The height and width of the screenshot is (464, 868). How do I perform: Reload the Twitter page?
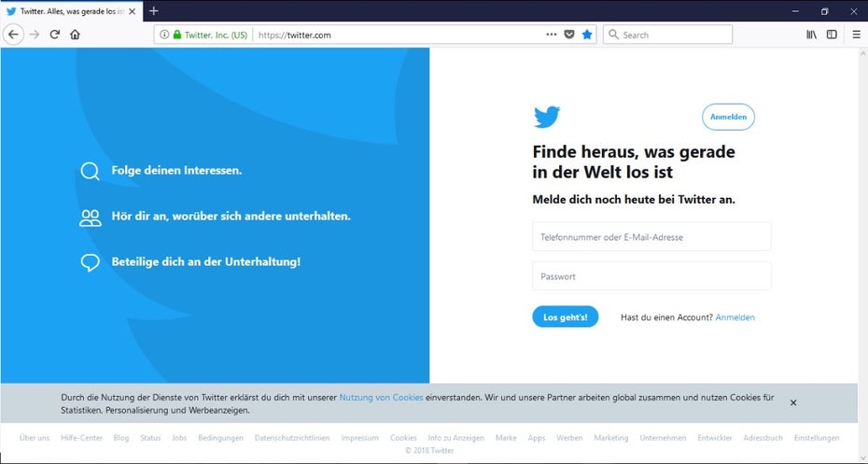pyautogui.click(x=54, y=35)
